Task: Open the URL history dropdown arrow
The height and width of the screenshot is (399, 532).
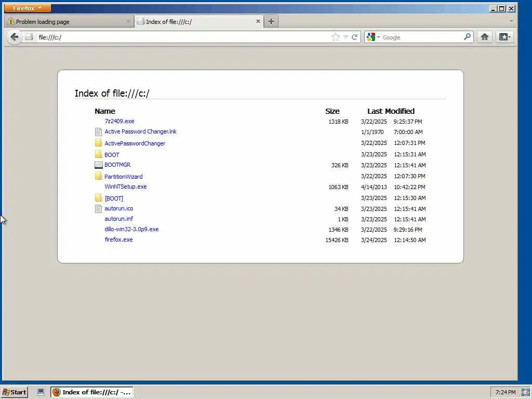Action: tap(345, 37)
